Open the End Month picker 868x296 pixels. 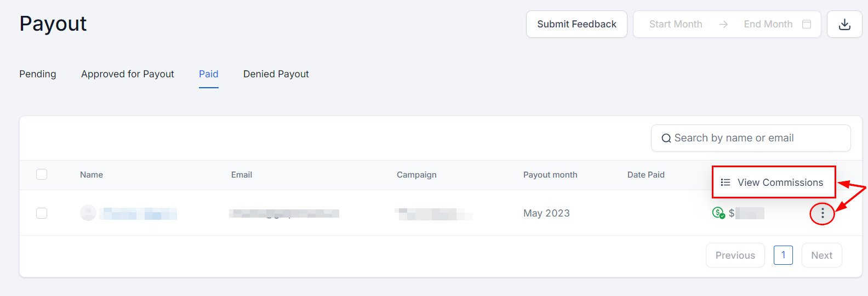768,24
